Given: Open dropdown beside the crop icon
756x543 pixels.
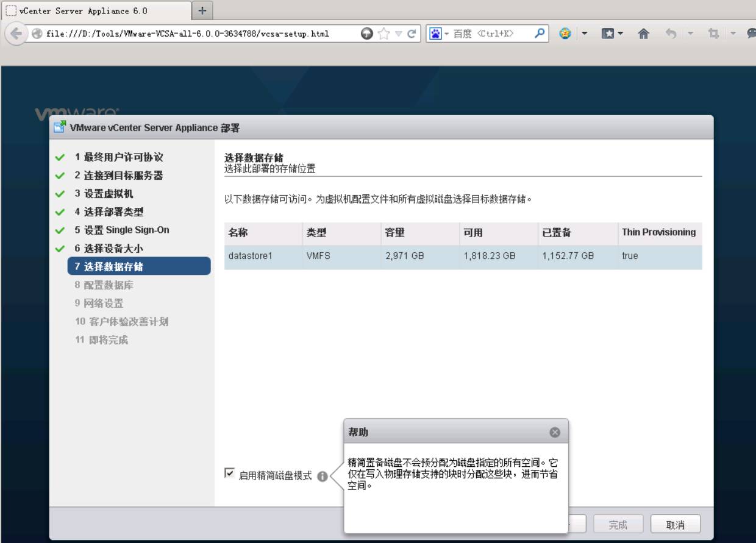Looking at the screenshot, I should pos(733,34).
